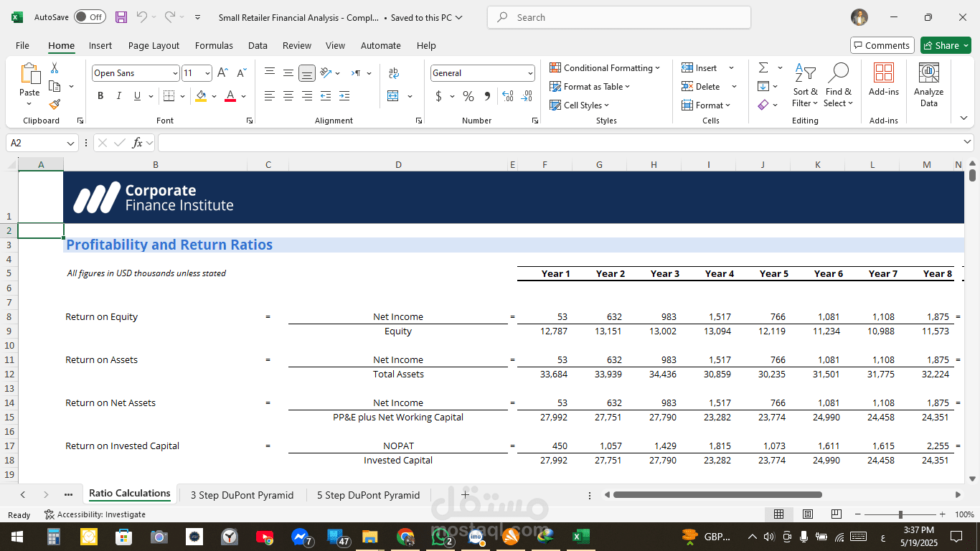The width and height of the screenshot is (980, 551).
Task: Open Analyze Data pane
Action: [928, 85]
